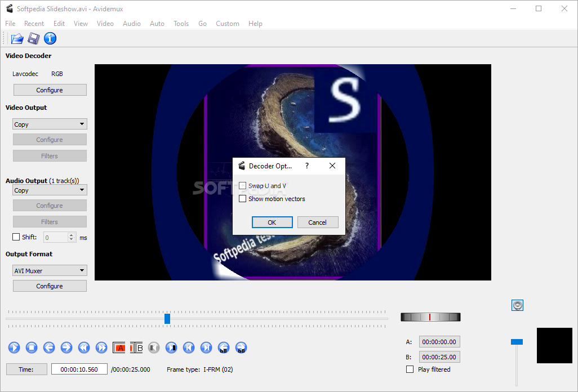This screenshot has width=578, height=392.
Task: Open the Edit menu
Action: 59,24
